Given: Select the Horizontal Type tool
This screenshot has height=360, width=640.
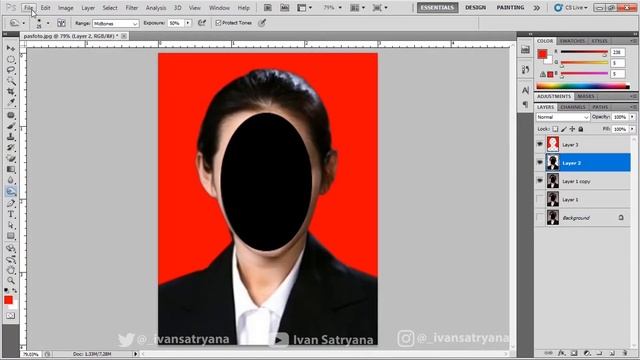Looking at the screenshot, I should point(11,214).
